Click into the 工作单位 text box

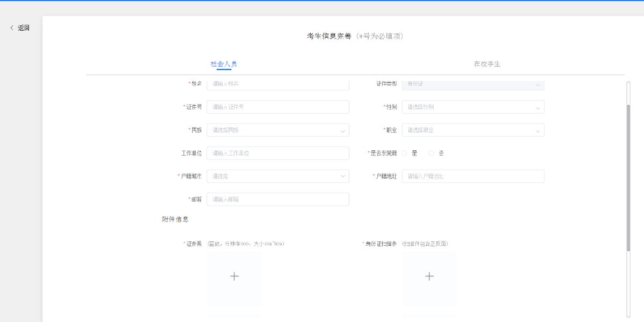pos(277,153)
